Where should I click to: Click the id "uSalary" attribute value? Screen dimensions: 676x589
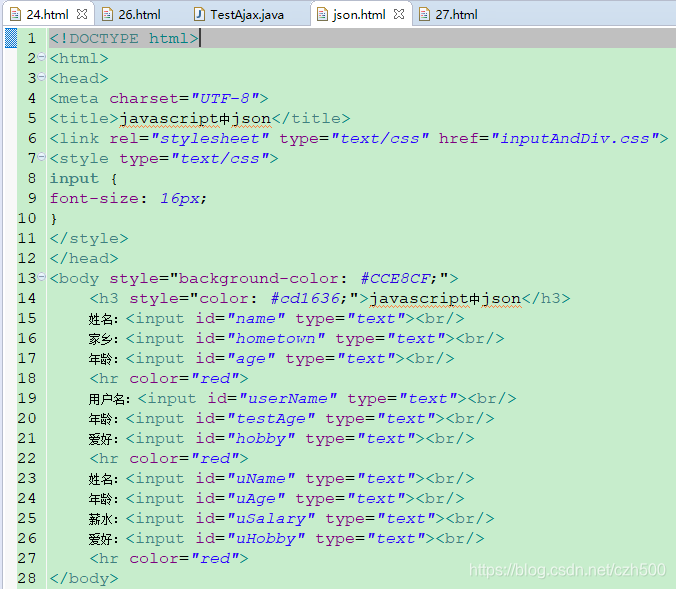271,519
